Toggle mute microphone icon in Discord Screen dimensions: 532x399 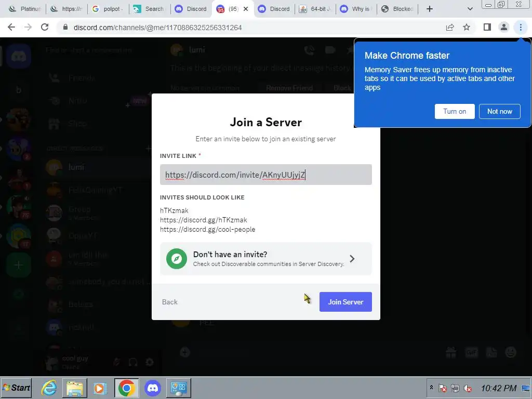(x=117, y=362)
